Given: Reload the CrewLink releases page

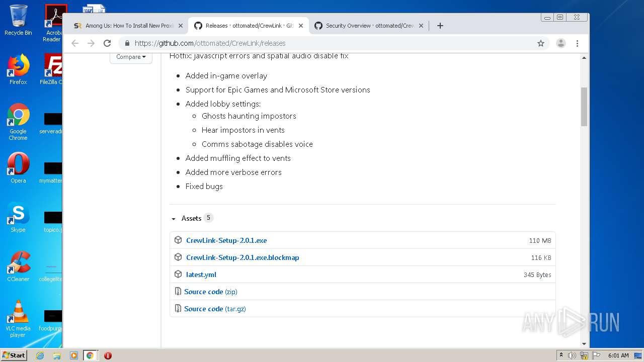Looking at the screenshot, I should tap(107, 43).
